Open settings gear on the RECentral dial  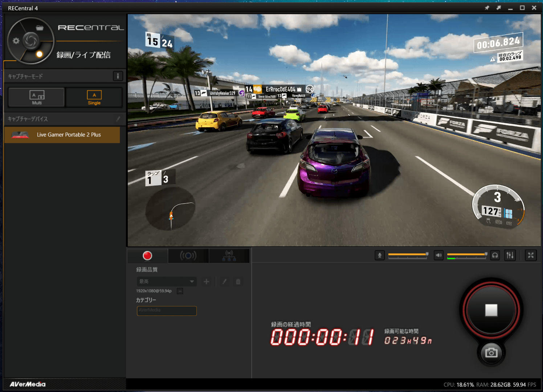[x=16, y=41]
